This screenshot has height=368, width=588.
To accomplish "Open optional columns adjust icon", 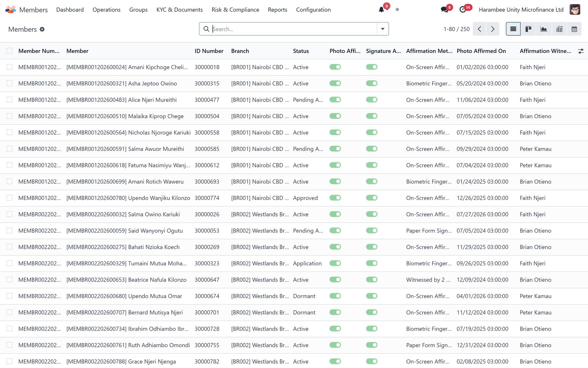I will [x=581, y=51].
